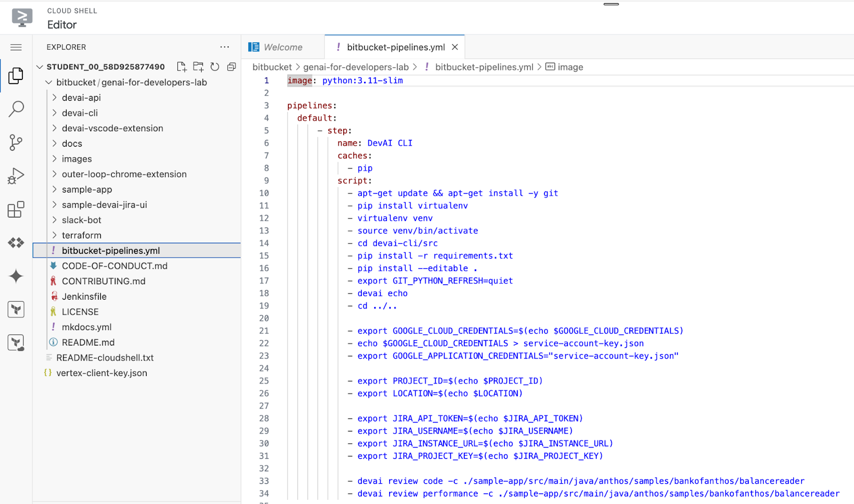
Task: Open the lower Terraform cloud icon
Action: tap(16, 342)
